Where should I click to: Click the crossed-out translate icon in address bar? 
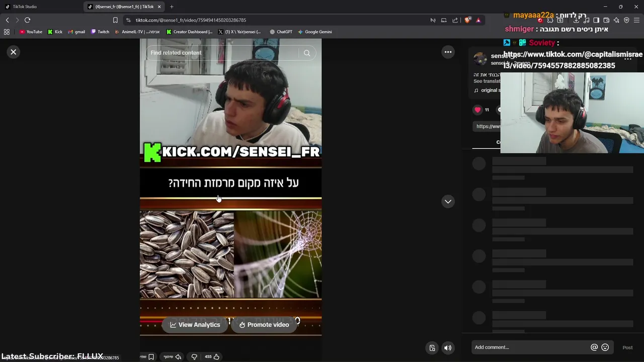click(433, 20)
